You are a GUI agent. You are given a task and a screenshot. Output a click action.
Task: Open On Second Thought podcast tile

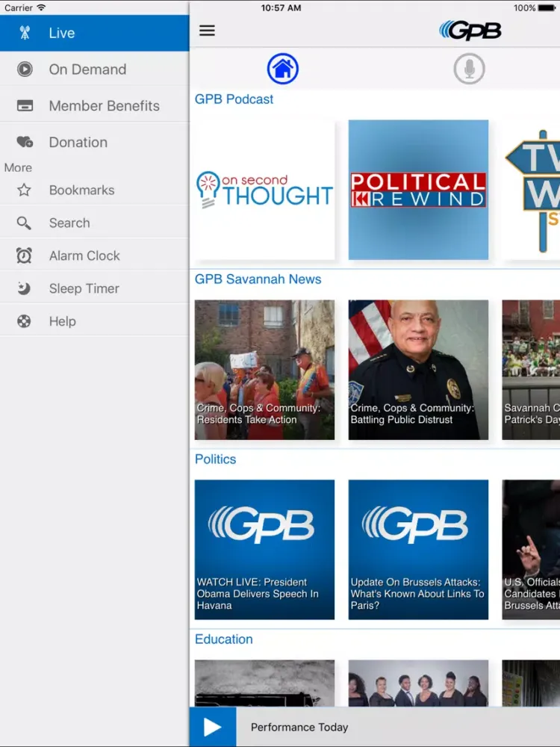point(264,190)
